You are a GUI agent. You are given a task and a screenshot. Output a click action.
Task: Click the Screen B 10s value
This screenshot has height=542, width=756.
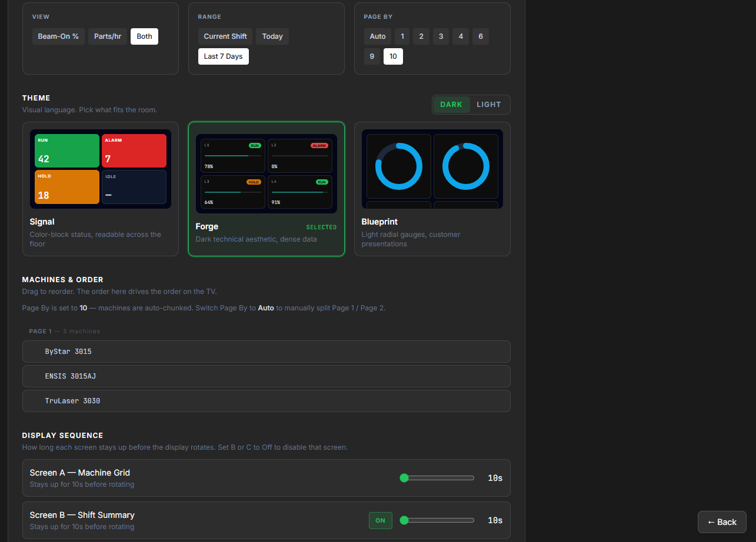(x=495, y=520)
